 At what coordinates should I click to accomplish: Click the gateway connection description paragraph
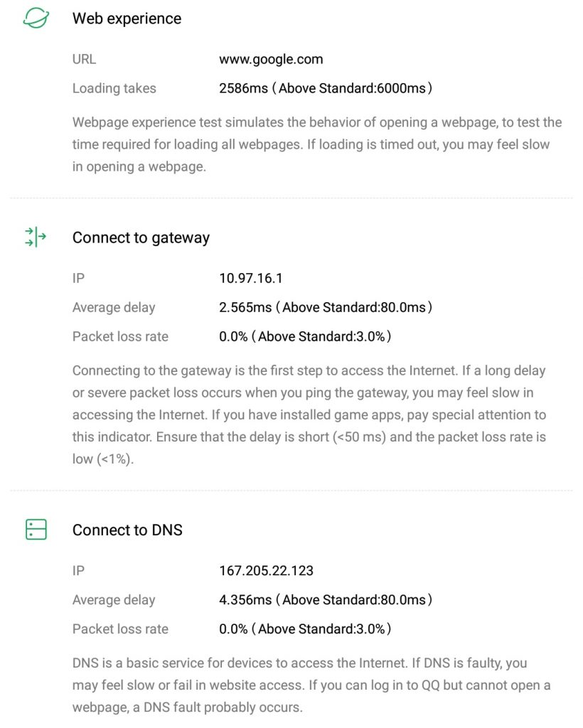click(x=309, y=414)
